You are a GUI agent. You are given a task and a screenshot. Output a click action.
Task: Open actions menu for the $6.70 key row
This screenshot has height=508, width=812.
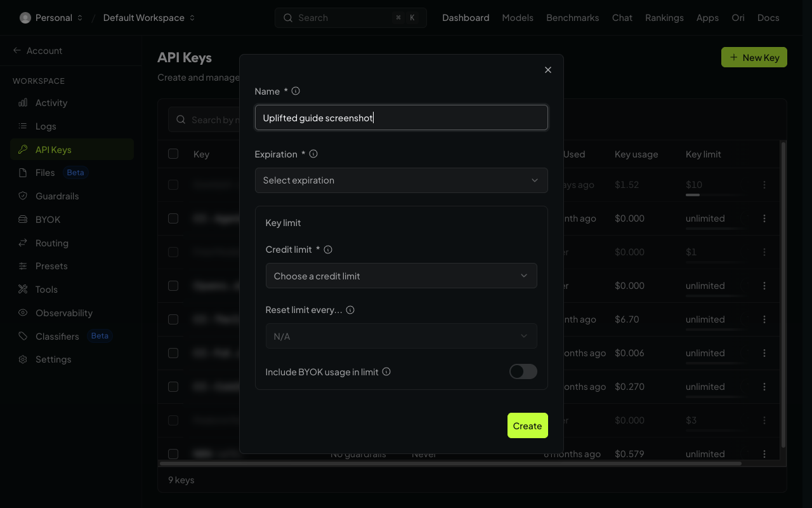(x=764, y=319)
